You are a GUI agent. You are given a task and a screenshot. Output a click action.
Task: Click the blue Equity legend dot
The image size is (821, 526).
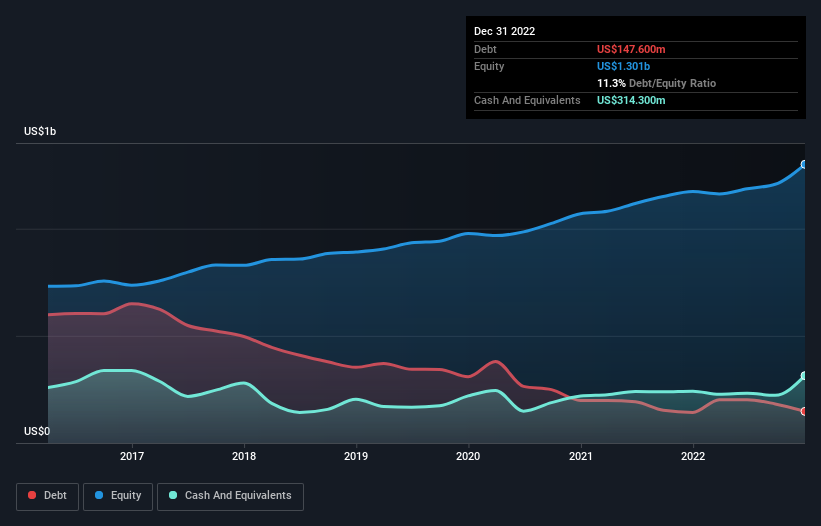click(x=99, y=495)
